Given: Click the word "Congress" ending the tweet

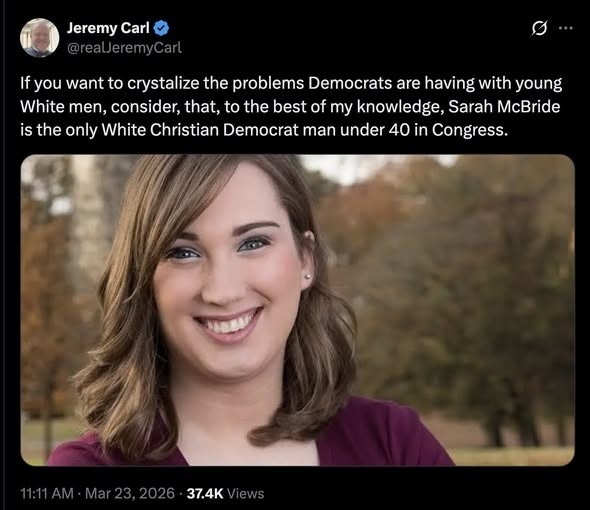Looking at the screenshot, I should click(470, 130).
